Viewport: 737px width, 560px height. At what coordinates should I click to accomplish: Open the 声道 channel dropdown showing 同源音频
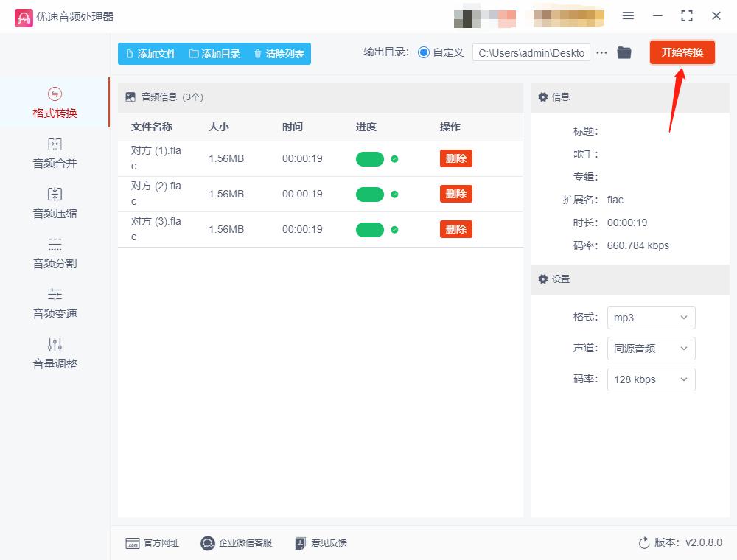click(651, 349)
